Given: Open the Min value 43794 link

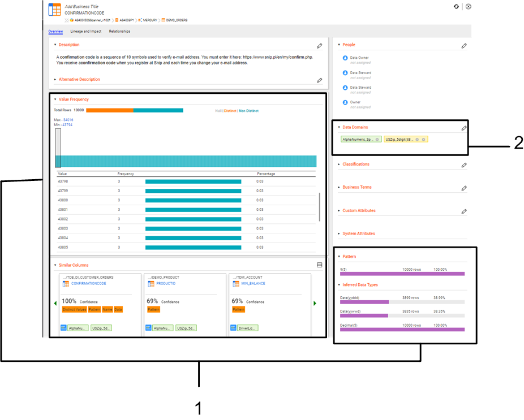Looking at the screenshot, I should (67, 125).
